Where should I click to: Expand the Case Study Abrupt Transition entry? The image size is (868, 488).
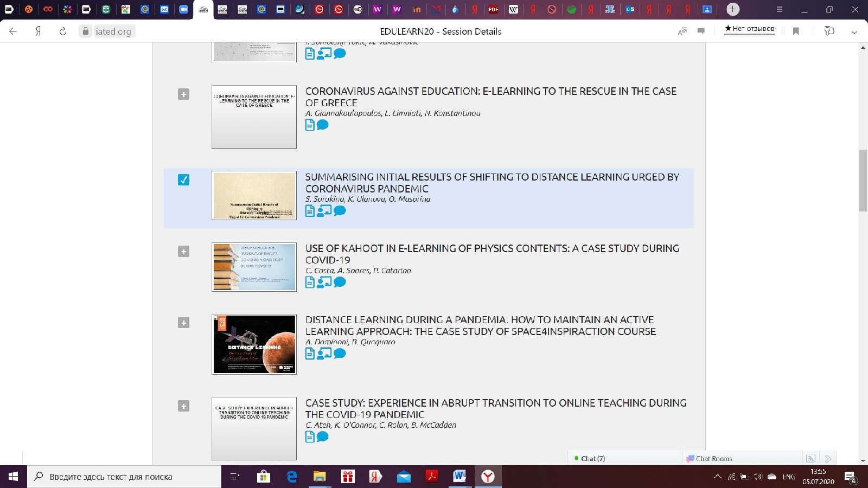pyautogui.click(x=184, y=406)
